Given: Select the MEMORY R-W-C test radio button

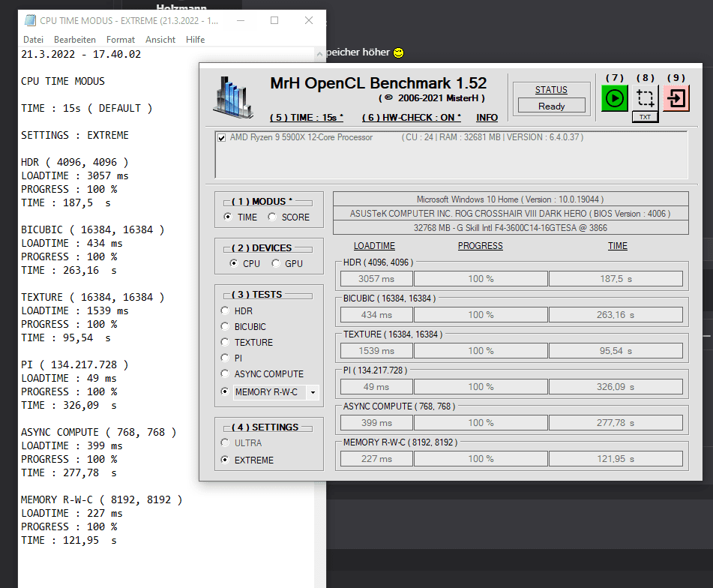Looking at the screenshot, I should [x=225, y=391].
